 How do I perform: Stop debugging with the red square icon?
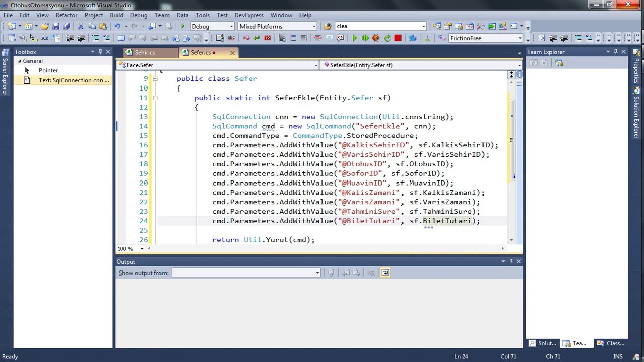[x=398, y=38]
